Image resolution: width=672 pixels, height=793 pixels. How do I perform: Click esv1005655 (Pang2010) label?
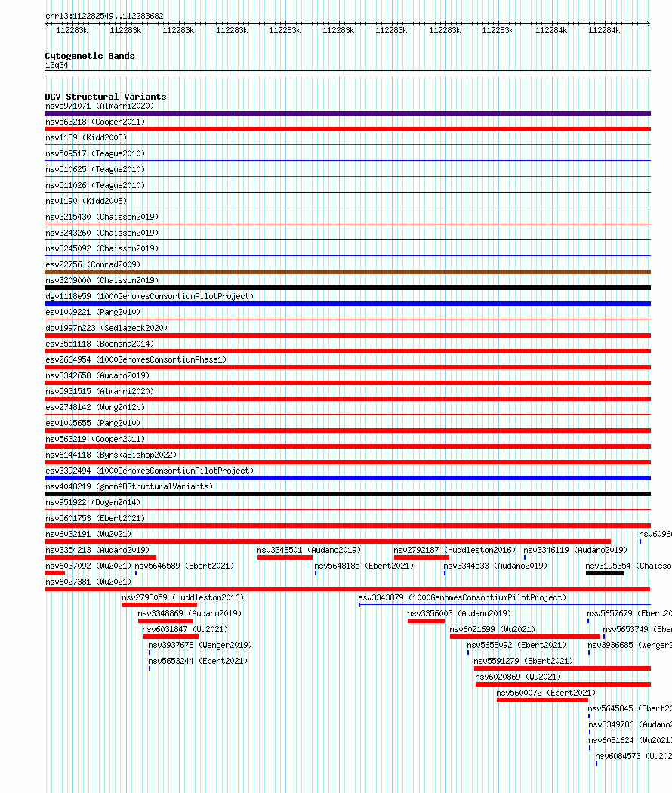pyautogui.click(x=93, y=423)
